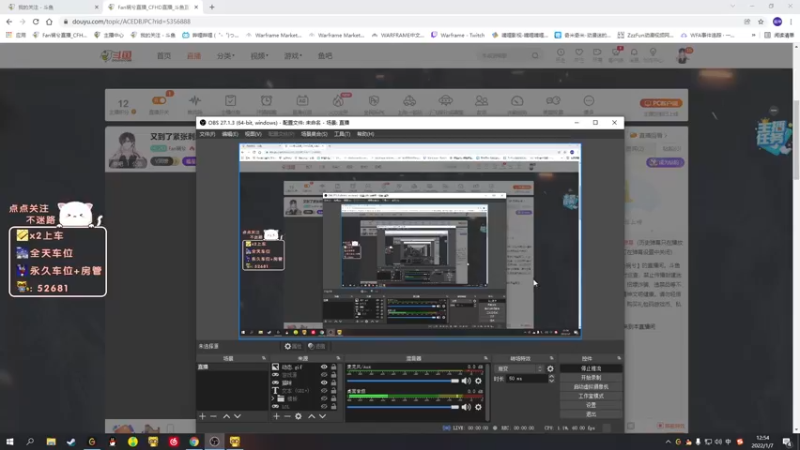The height and width of the screenshot is (450, 800).
Task: Open the OBS 编辑(E) menu
Action: (x=230, y=134)
